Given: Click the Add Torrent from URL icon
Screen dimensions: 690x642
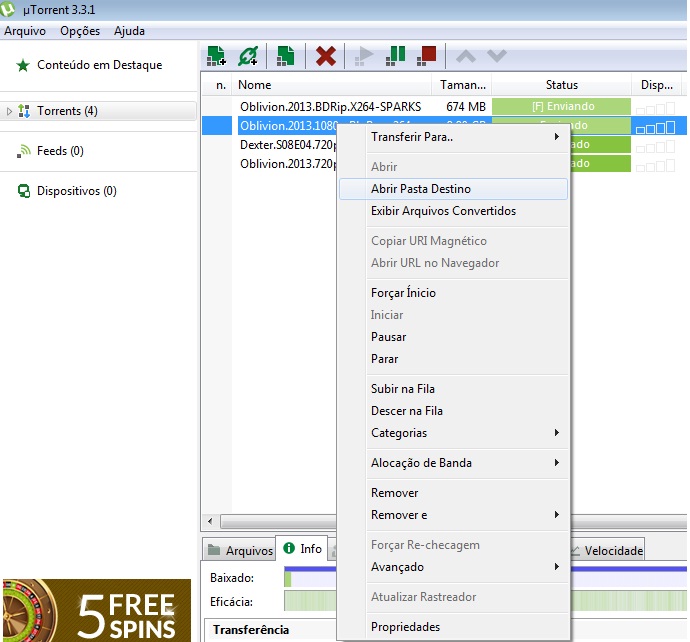Looking at the screenshot, I should 248,56.
